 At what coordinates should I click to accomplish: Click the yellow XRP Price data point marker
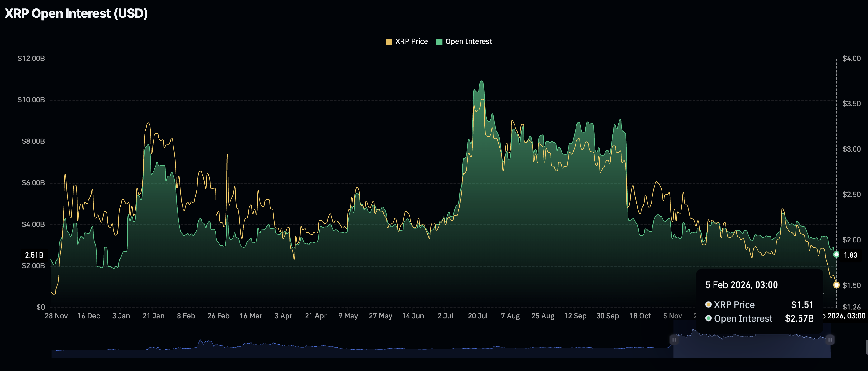pyautogui.click(x=836, y=285)
